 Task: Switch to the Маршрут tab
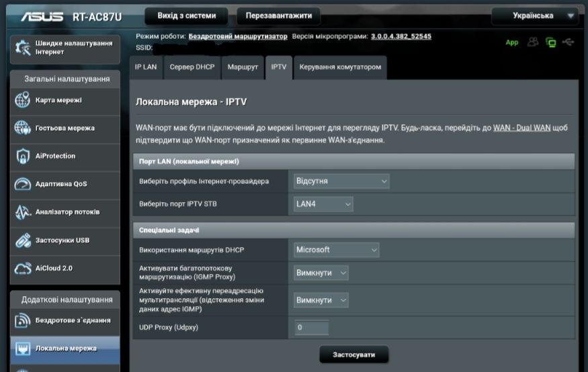[x=243, y=67]
